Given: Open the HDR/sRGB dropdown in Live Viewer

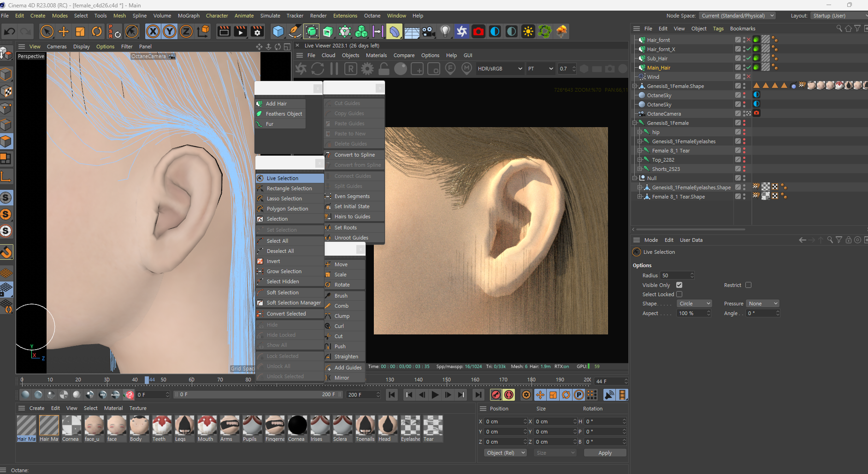Looking at the screenshot, I should tap(500, 69).
